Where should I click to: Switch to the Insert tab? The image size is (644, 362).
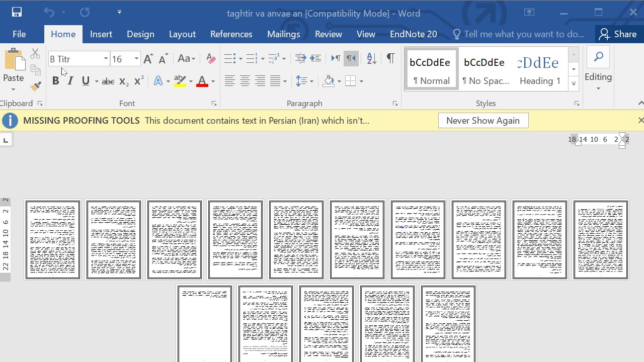point(101,34)
